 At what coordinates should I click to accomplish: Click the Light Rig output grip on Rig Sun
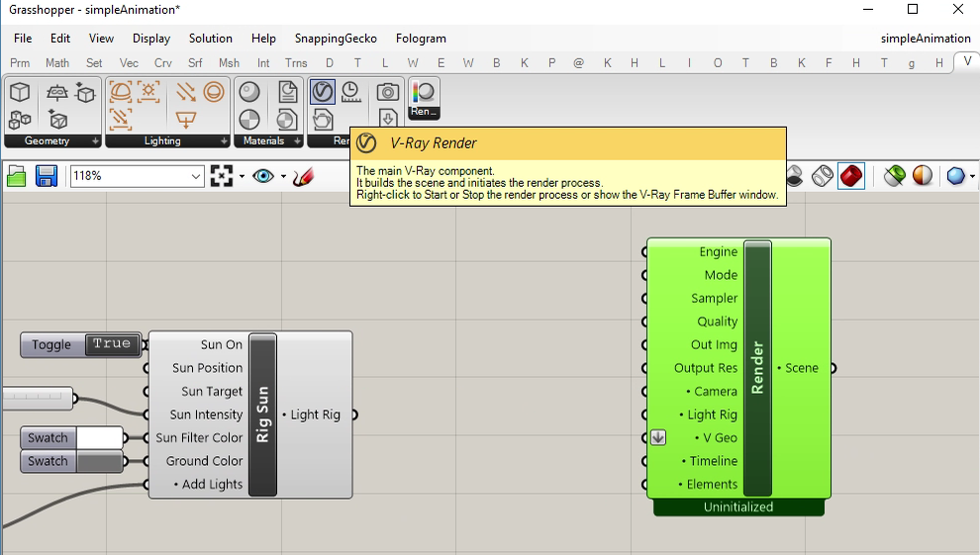[354, 415]
